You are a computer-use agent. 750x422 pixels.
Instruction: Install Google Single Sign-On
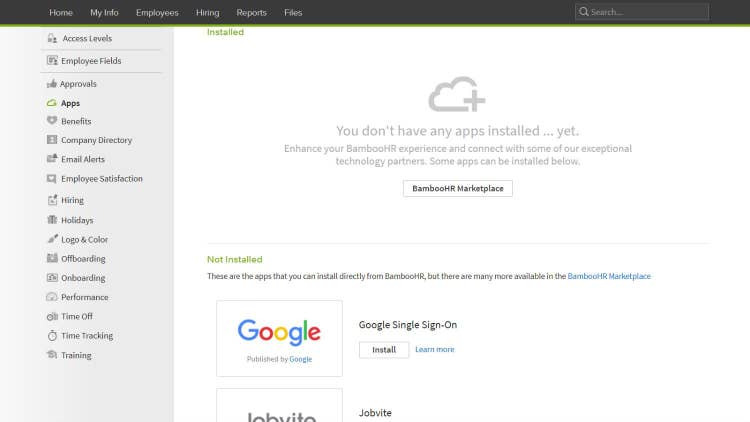click(384, 350)
